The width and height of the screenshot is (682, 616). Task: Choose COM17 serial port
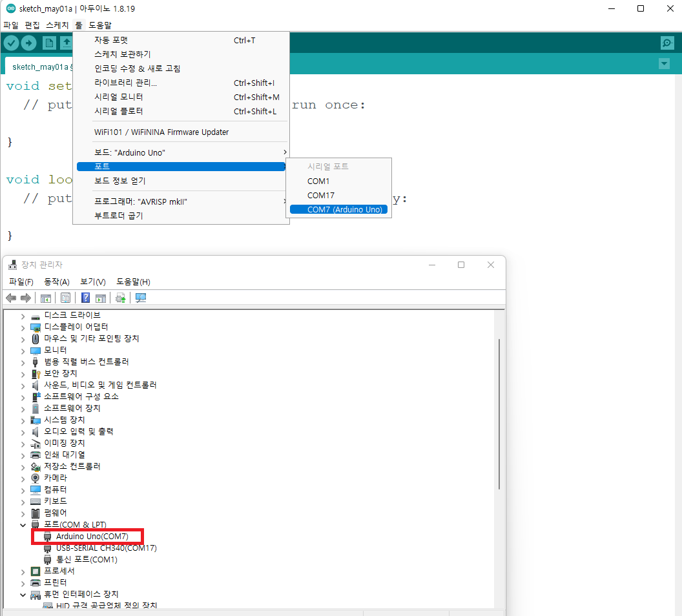point(338,195)
